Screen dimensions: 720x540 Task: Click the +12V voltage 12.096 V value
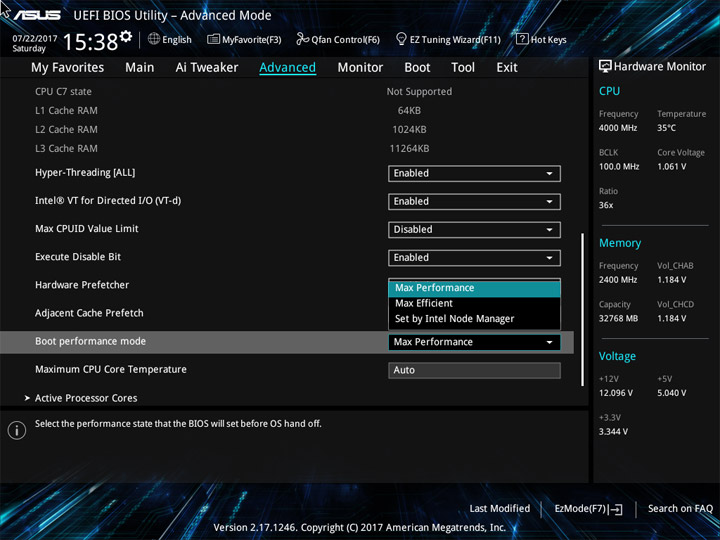[616, 394]
